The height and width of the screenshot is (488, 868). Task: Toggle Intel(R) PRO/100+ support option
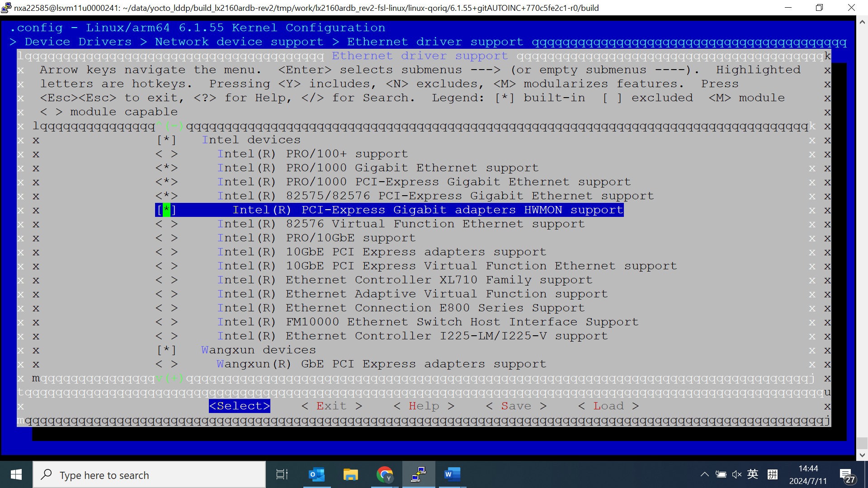coord(166,154)
